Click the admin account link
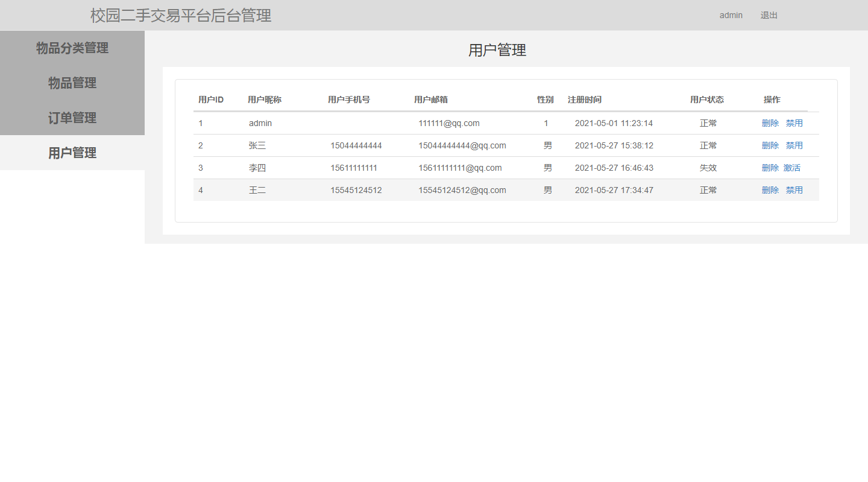This screenshot has height=482, width=868. click(731, 15)
